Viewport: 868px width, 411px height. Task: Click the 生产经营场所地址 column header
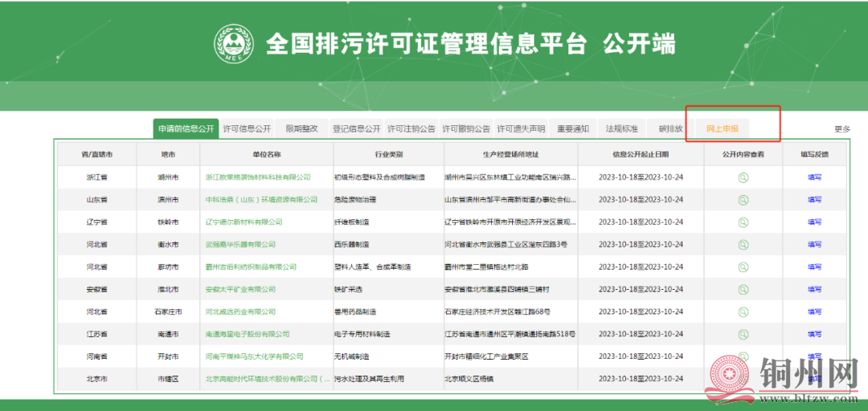coord(510,155)
